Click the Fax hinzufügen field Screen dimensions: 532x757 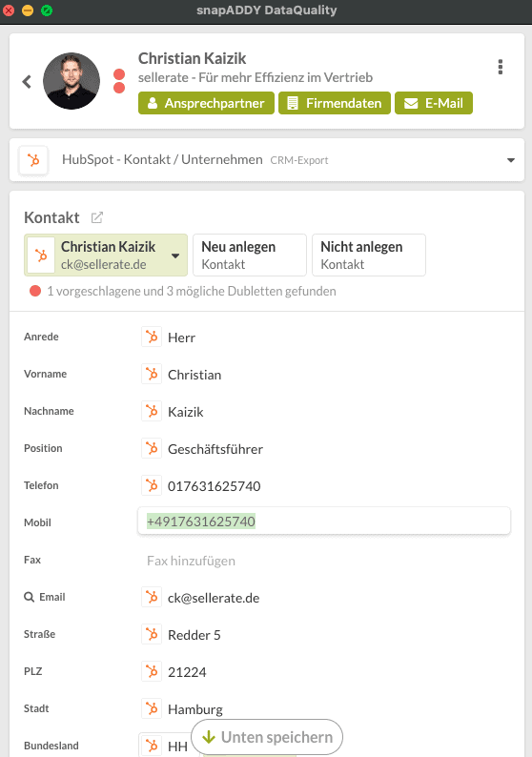[192, 561]
